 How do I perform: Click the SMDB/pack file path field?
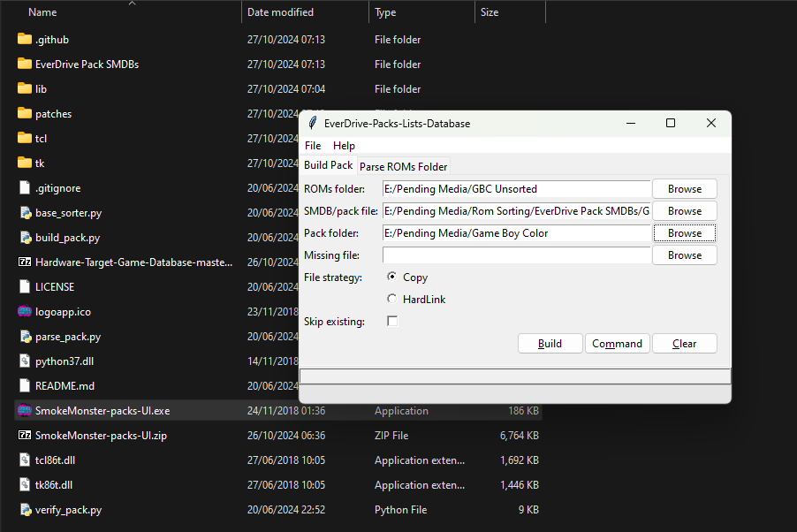tap(516, 211)
